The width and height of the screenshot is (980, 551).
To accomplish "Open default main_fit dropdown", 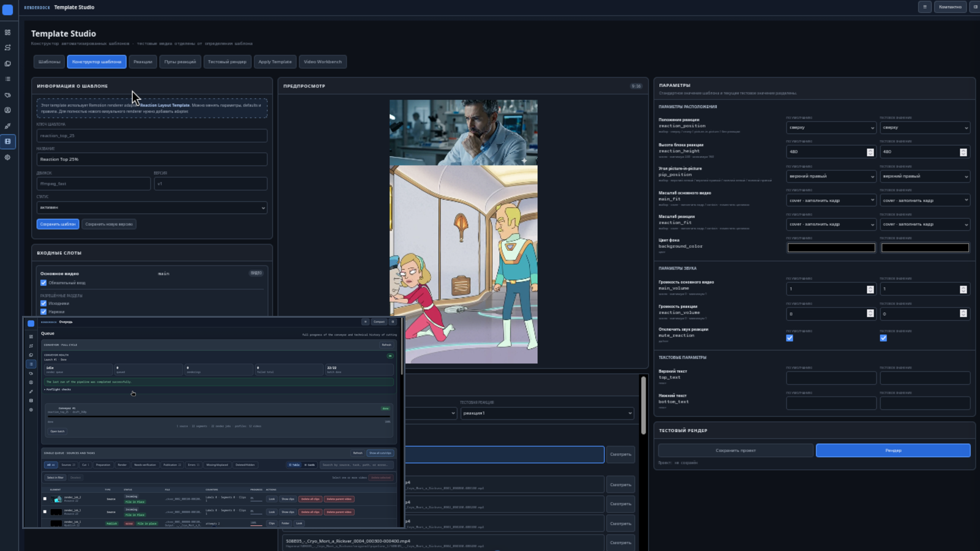I will 831,200.
